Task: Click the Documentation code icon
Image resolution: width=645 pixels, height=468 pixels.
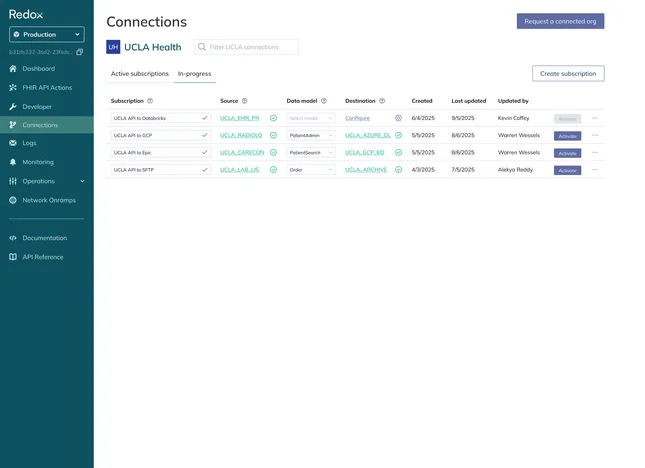Action: pyautogui.click(x=13, y=238)
